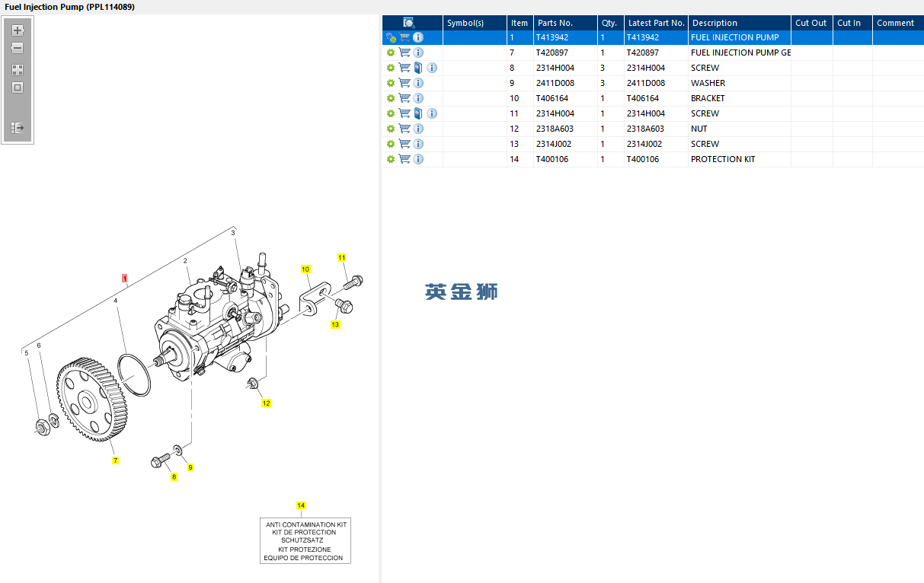Click Parts No. cell 2411D008
The height and width of the screenshot is (583, 924).
click(565, 83)
